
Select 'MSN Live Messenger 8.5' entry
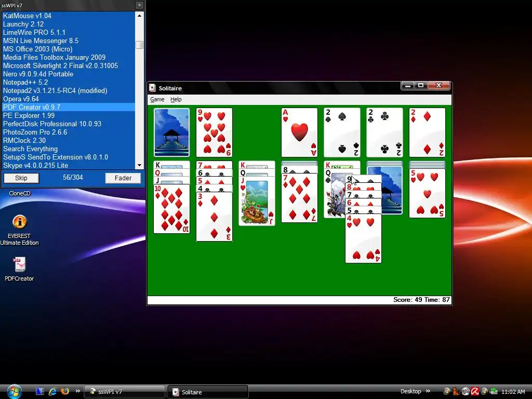[x=69, y=41]
